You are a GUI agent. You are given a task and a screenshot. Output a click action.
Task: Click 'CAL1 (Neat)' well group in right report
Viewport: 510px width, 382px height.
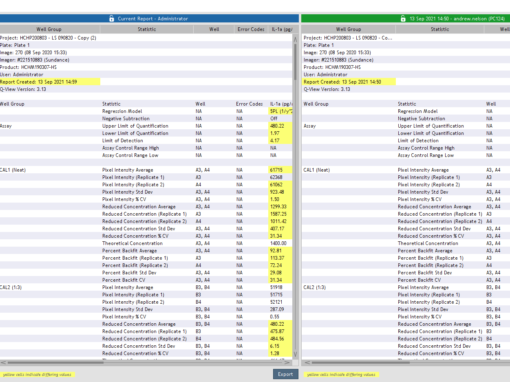coord(317,170)
